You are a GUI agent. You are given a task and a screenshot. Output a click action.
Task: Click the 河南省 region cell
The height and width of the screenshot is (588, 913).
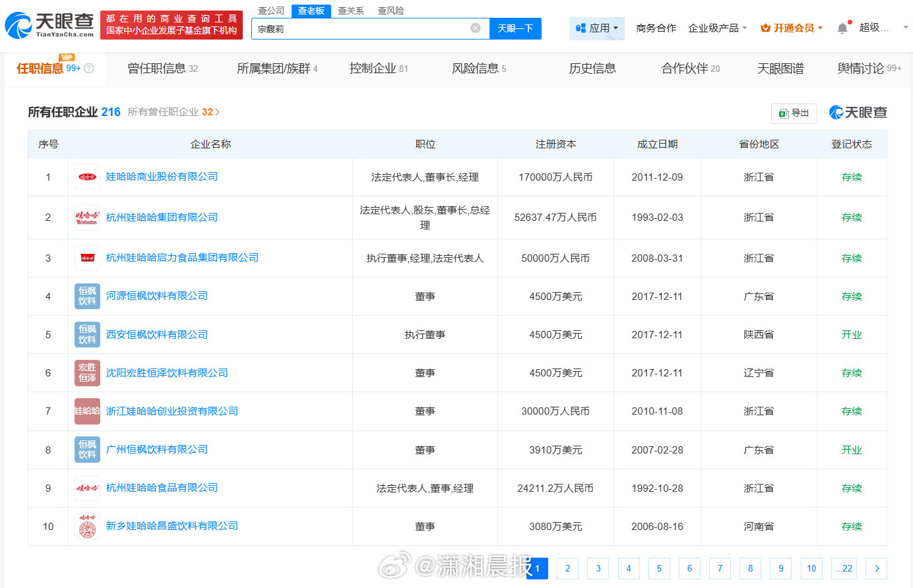click(x=759, y=526)
